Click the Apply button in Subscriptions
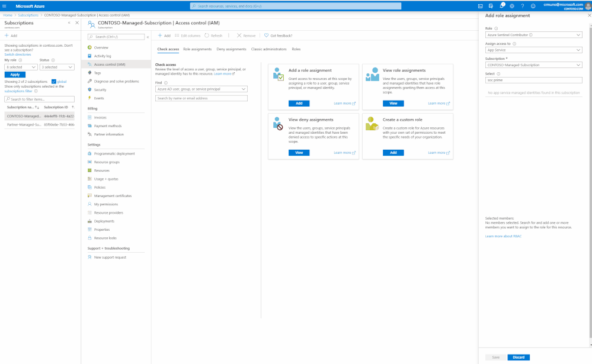Viewport: 592px width, 364px height. (x=15, y=75)
